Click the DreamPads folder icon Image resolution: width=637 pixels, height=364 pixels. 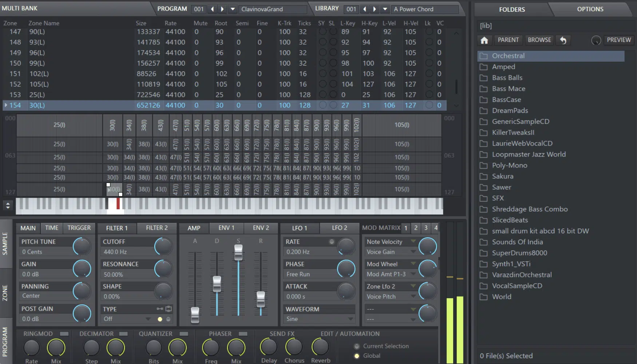pos(483,110)
